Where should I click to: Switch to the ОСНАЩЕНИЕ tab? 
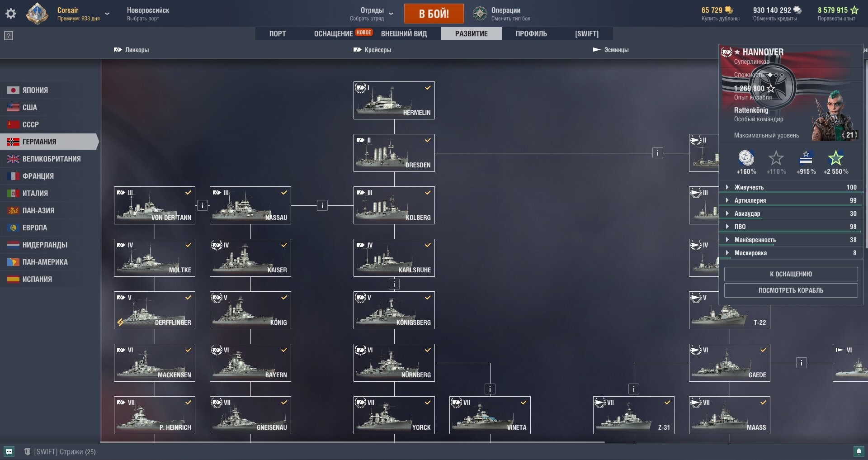334,33
